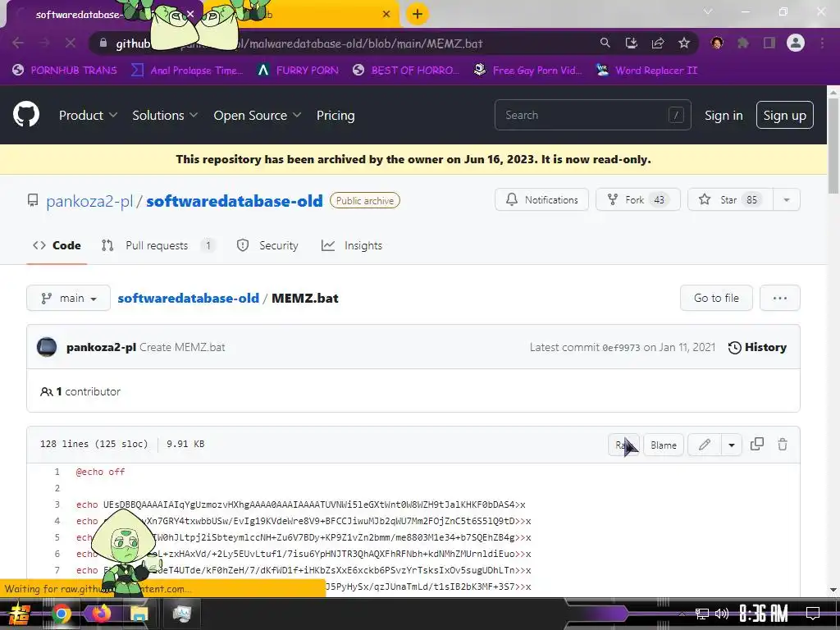Click the Notifications button
The width and height of the screenshot is (840, 630).
[x=541, y=200]
